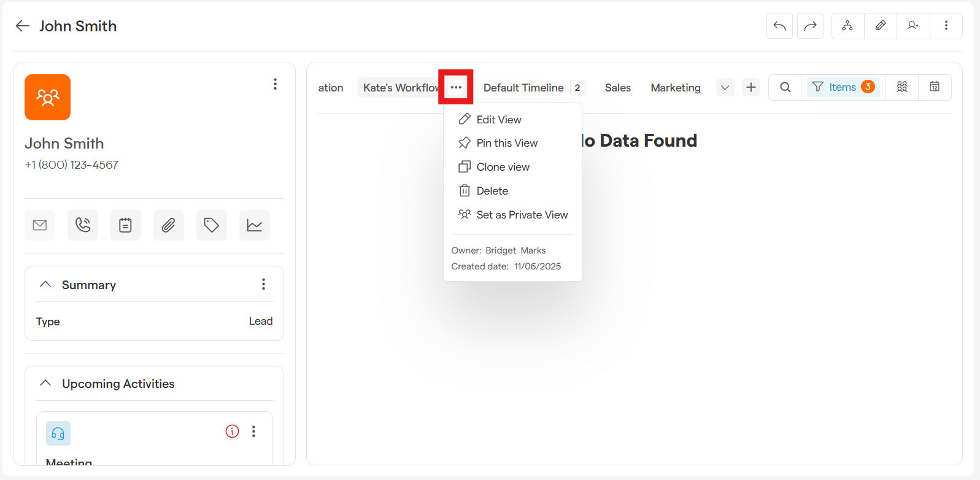The width and height of the screenshot is (980, 480).
Task: Switch to the Default Timeline tab
Action: point(523,88)
